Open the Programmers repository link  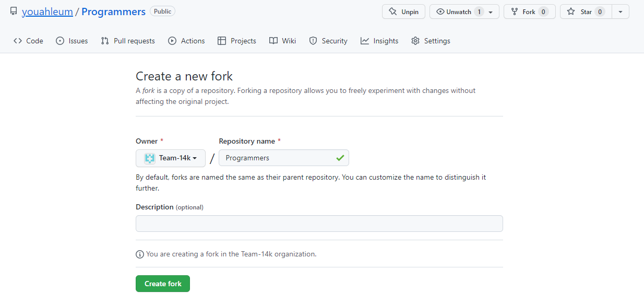(x=113, y=11)
